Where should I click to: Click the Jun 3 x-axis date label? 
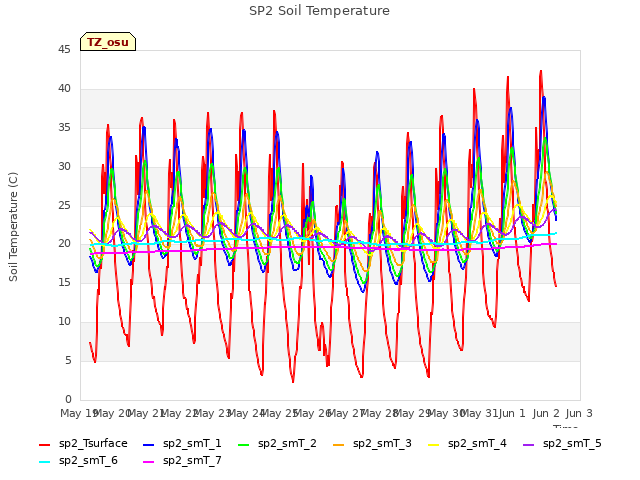579,413
